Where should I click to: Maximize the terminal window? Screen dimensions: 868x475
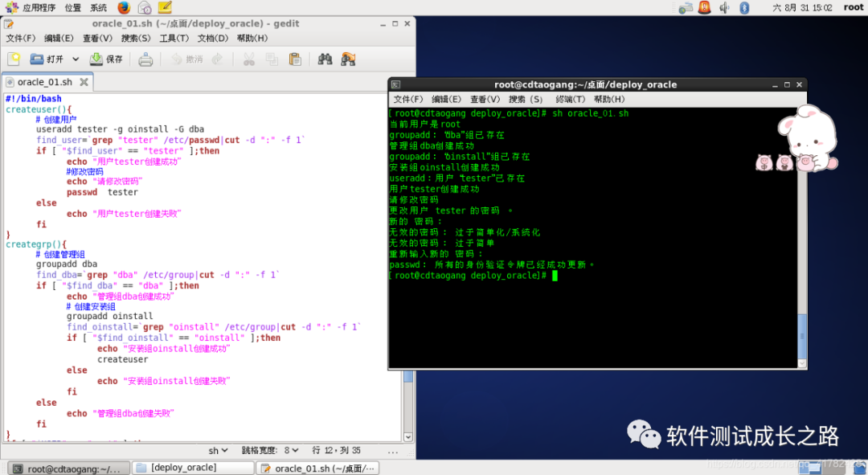(787, 84)
